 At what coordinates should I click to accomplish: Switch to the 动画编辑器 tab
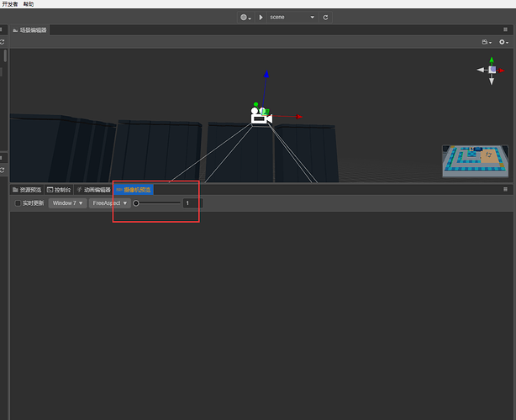[x=94, y=190]
